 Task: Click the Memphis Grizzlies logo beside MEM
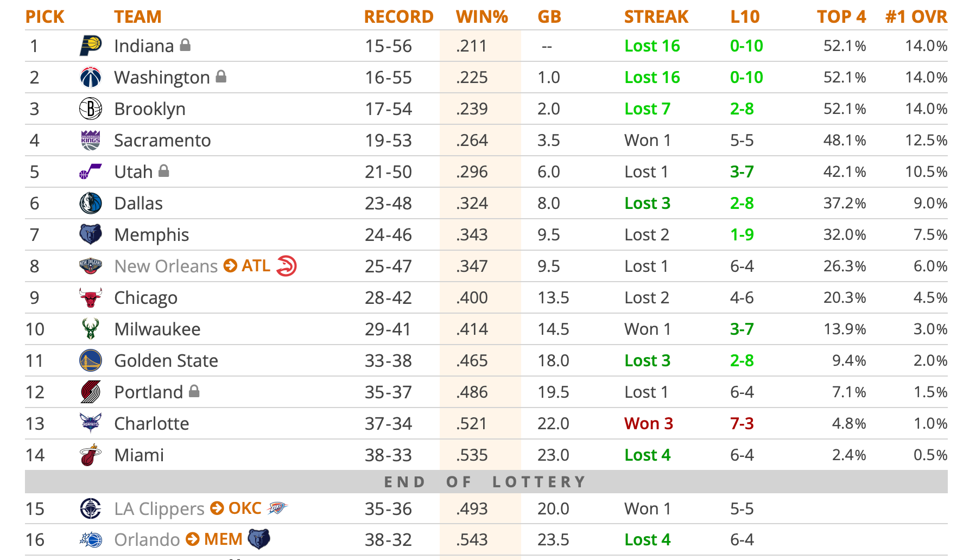point(259,539)
